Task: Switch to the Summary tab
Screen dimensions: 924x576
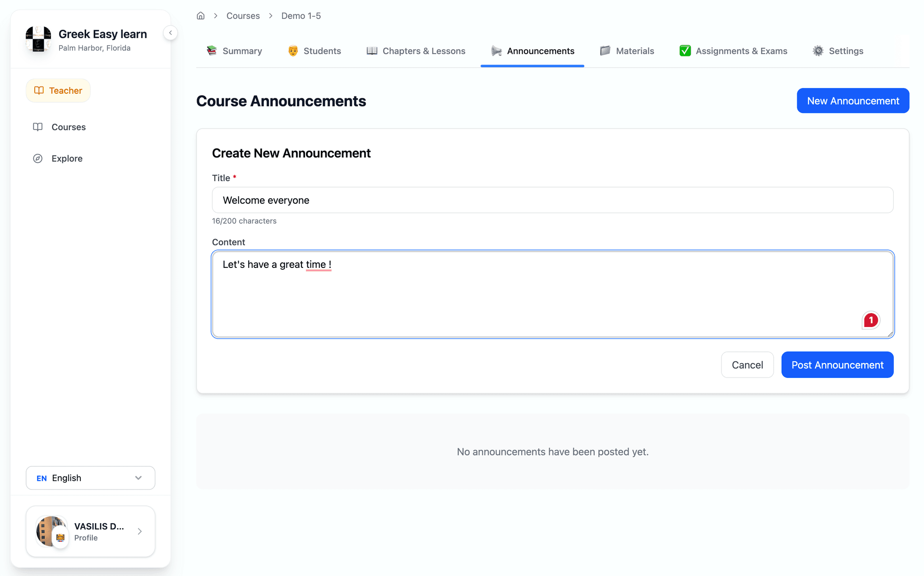Action: [234, 51]
